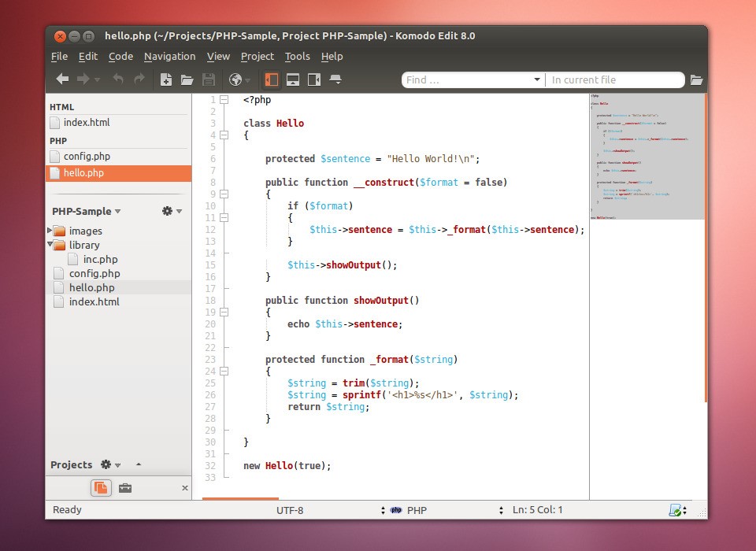Click the PHP-Sample project gear icon

167,211
